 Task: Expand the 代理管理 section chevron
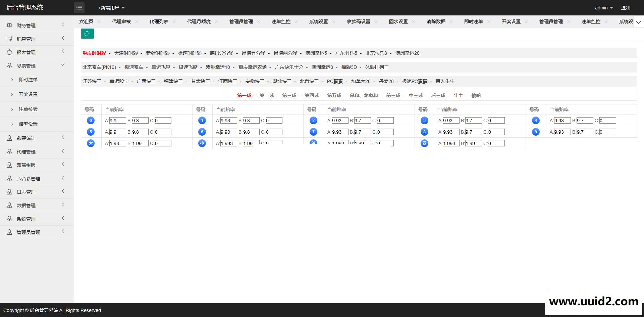63,151
